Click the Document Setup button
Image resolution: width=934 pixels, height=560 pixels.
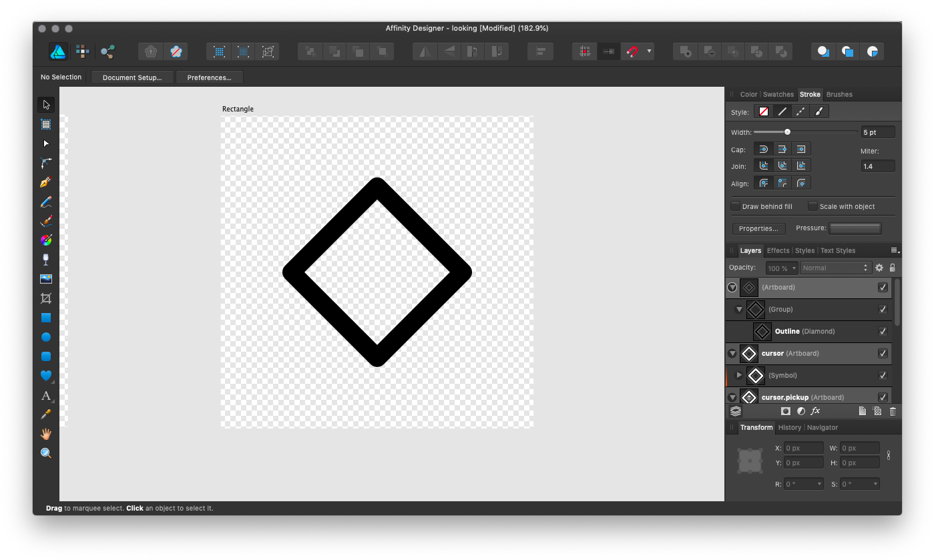point(132,77)
